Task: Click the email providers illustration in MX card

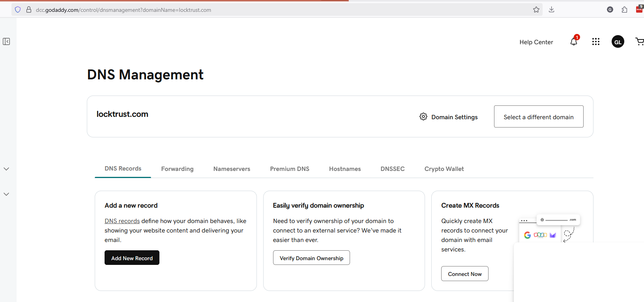Action: pos(550,229)
